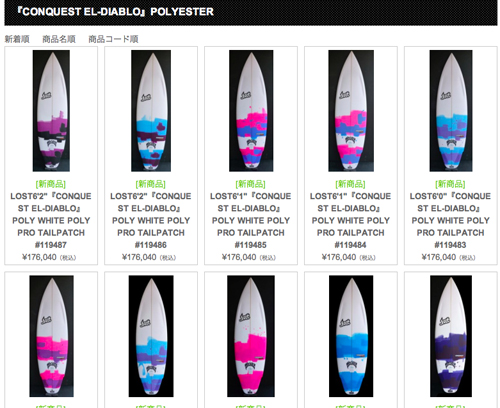
Task: Click the ¥176,040 price under #119487
Action: [39, 257]
